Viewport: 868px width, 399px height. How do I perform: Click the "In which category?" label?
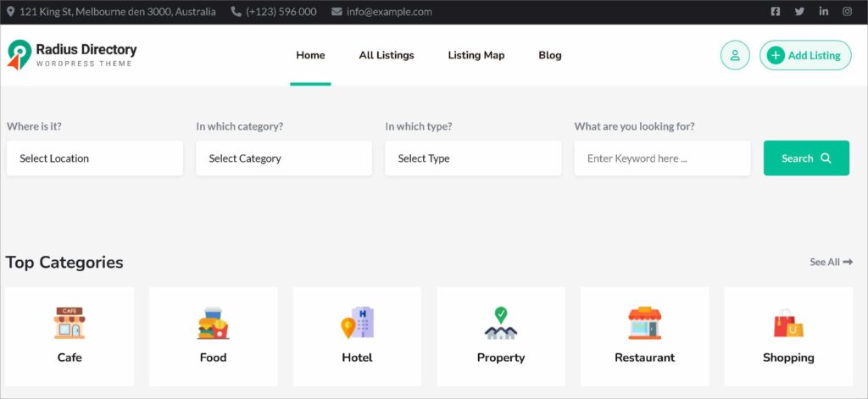tap(240, 126)
